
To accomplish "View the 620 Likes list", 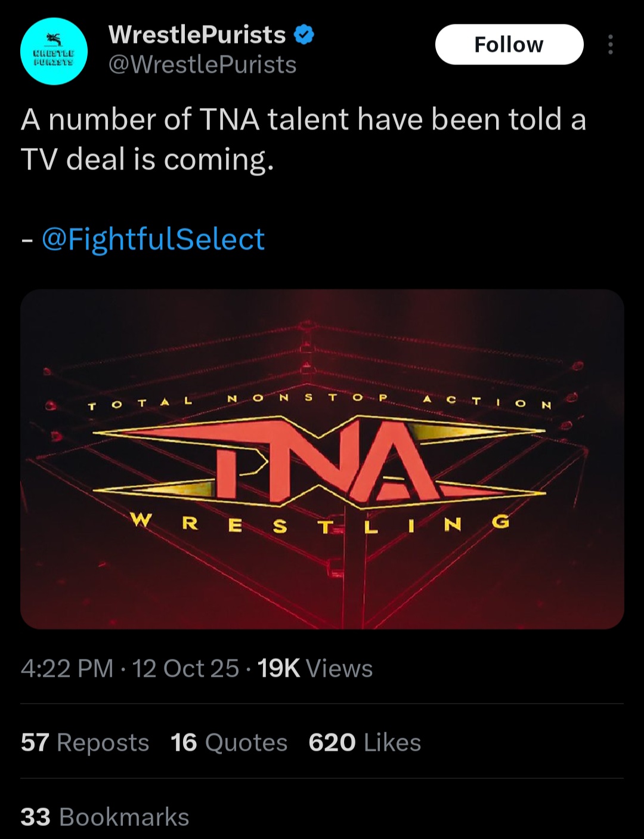I will pyautogui.click(x=364, y=743).
